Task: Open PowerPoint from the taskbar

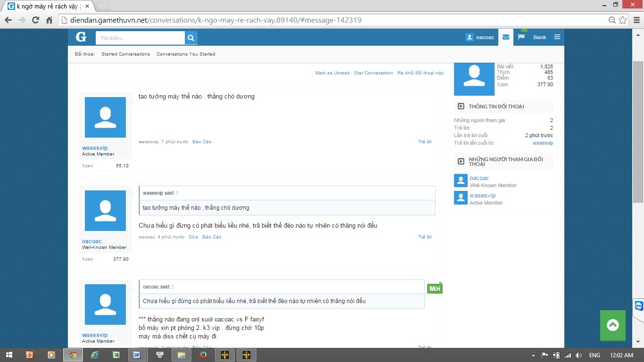Action: (30, 355)
